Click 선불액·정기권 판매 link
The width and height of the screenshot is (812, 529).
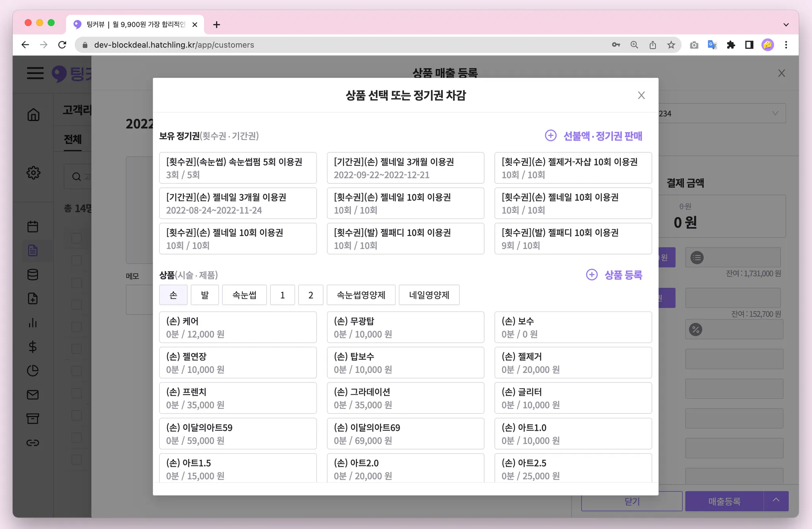tap(594, 136)
